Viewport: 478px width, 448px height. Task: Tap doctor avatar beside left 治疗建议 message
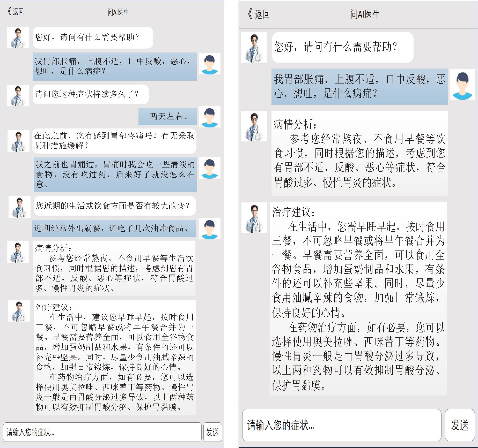point(19,311)
